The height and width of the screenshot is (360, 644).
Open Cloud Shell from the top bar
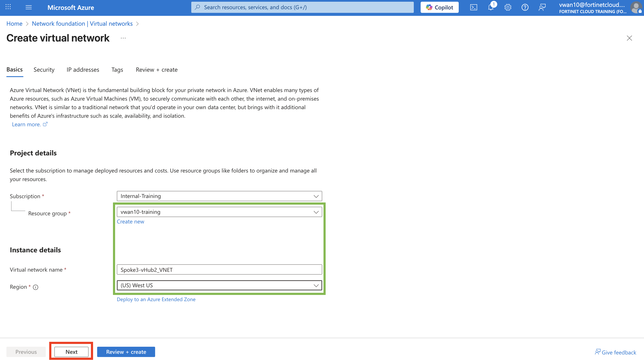click(x=473, y=7)
